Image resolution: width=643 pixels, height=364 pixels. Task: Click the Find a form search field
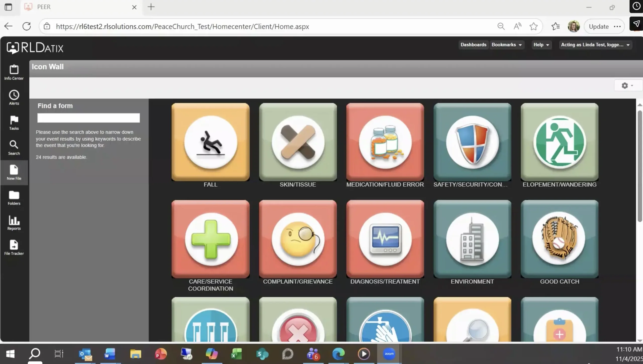(x=88, y=118)
